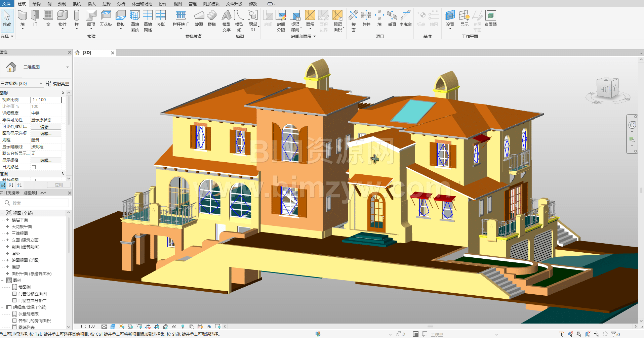
Task: Toggle the sun path control in view bar
Action: click(121, 327)
